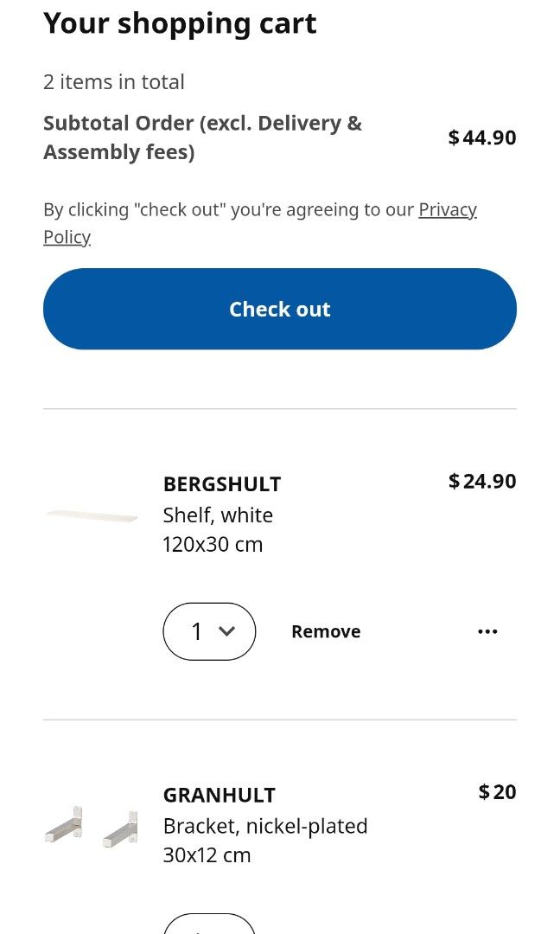Select the BERGSHULT product name
The width and height of the screenshot is (560, 934).
pyautogui.click(x=222, y=484)
